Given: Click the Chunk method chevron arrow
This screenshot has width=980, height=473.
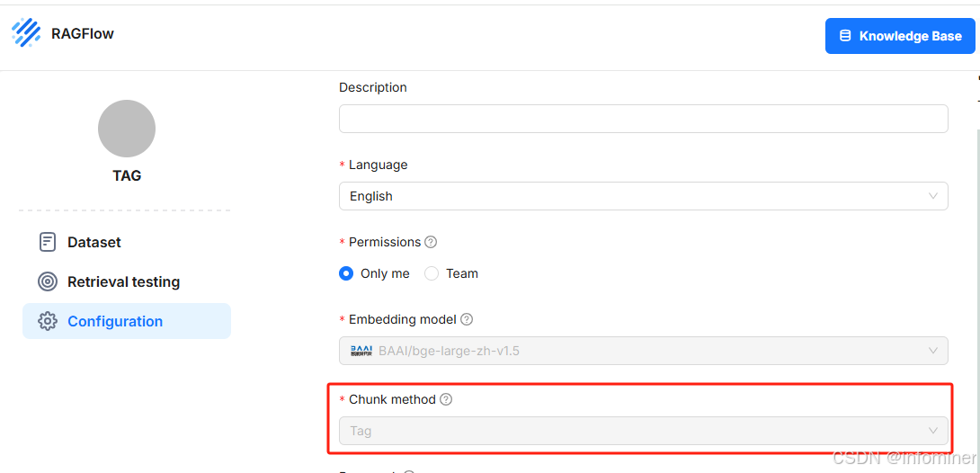Looking at the screenshot, I should (933, 431).
